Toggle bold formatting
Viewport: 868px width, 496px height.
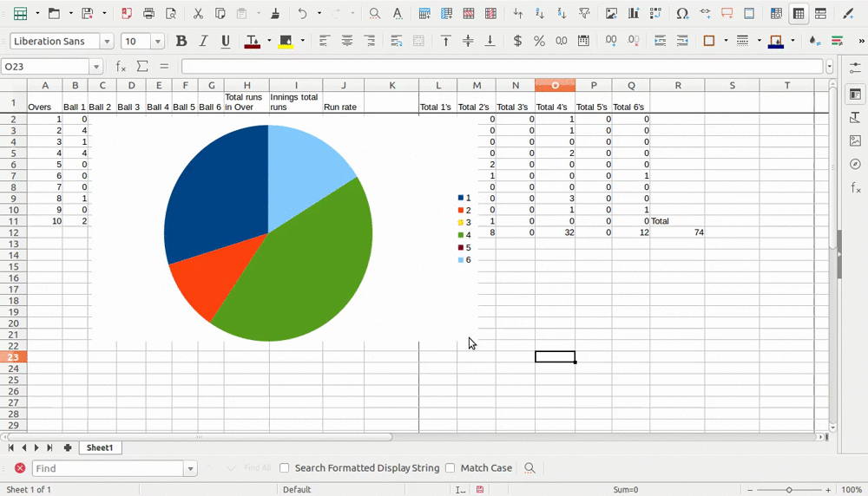(x=181, y=41)
